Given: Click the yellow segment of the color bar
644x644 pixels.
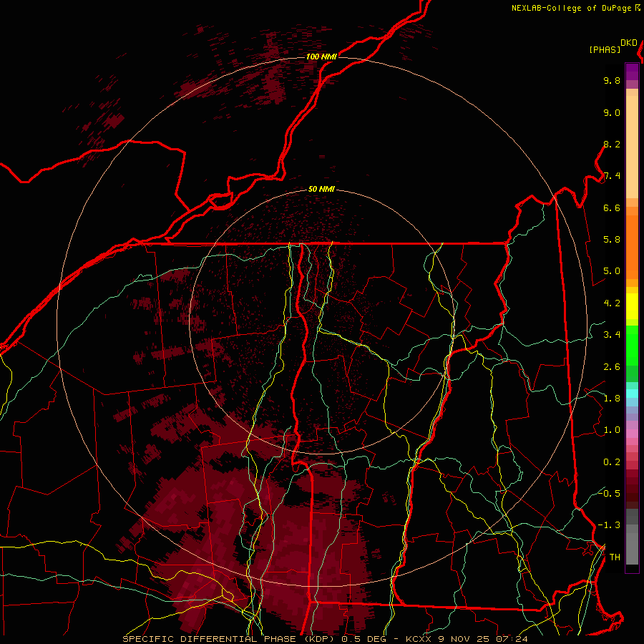Looking at the screenshot, I should coord(632,306).
